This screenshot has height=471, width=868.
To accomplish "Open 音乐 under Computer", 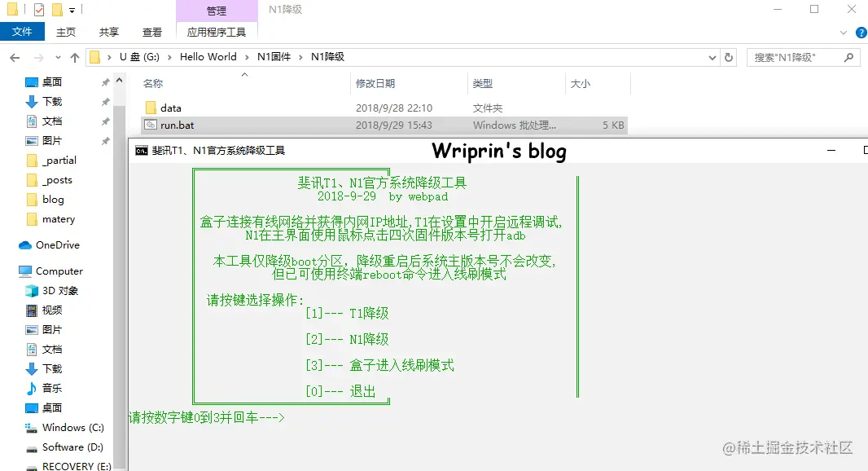I will pos(52,389).
